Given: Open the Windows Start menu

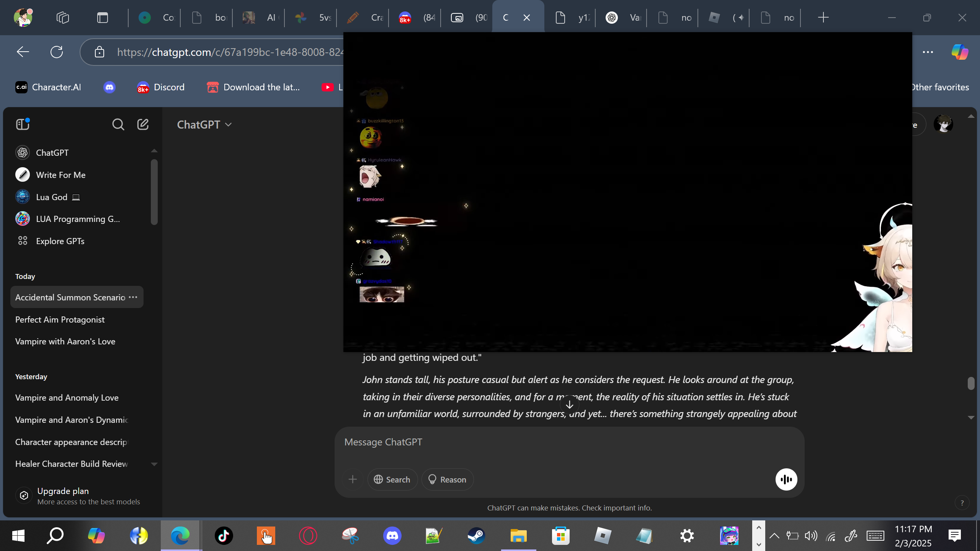Looking at the screenshot, I should click(x=18, y=536).
